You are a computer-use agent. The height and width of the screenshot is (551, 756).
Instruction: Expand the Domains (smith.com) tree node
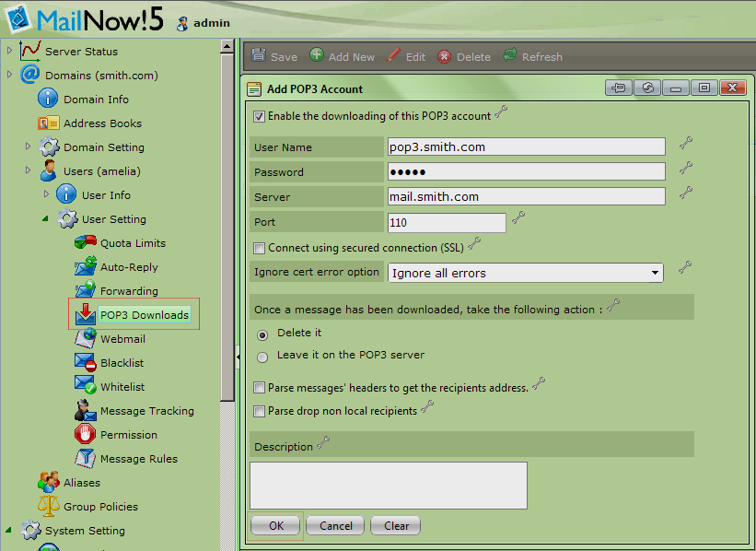(9, 74)
